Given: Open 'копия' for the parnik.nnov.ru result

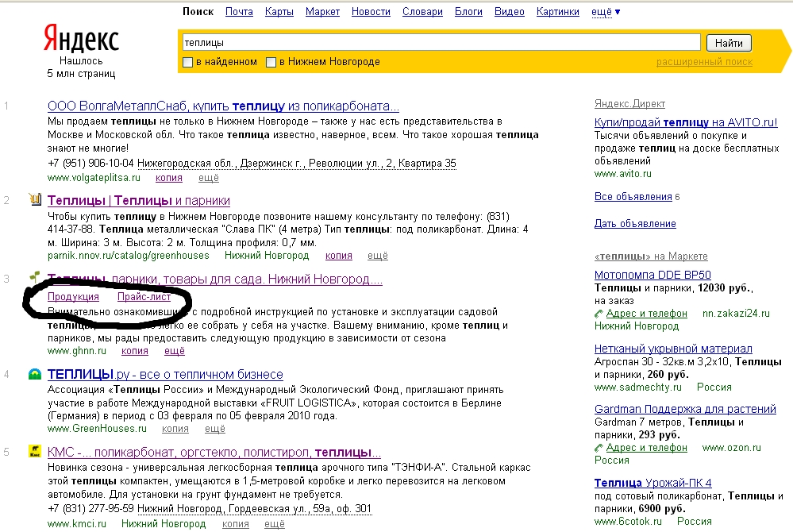Looking at the screenshot, I should tap(339, 256).
